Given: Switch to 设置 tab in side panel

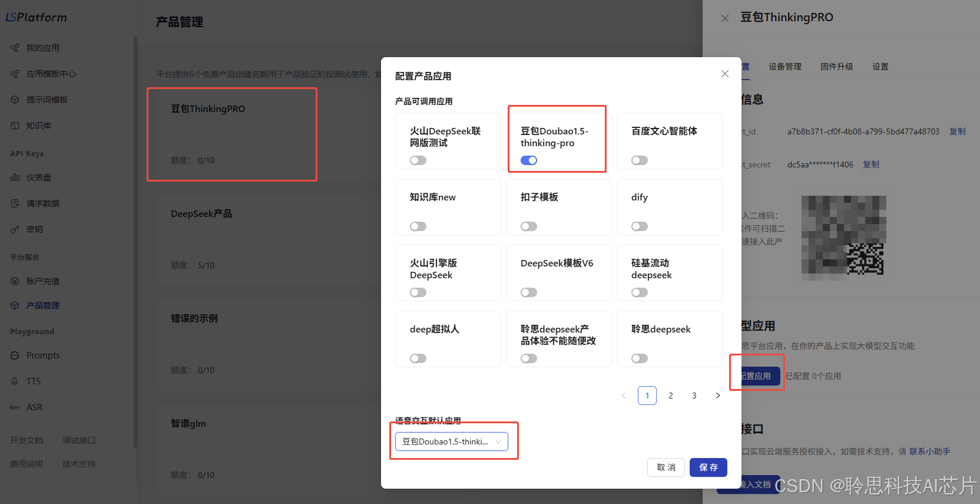Looking at the screenshot, I should pos(880,67).
